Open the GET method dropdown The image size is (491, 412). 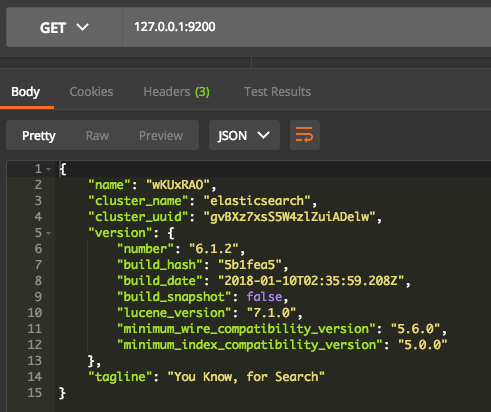(x=64, y=27)
